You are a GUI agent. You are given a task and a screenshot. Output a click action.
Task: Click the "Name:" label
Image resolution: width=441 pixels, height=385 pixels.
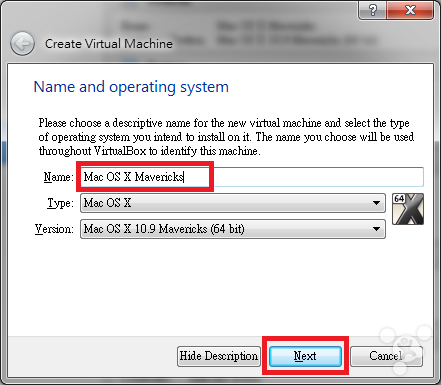[58, 177]
